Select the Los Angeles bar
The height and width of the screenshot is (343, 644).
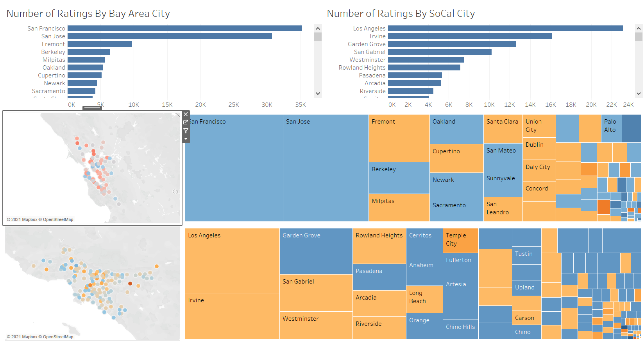point(505,29)
